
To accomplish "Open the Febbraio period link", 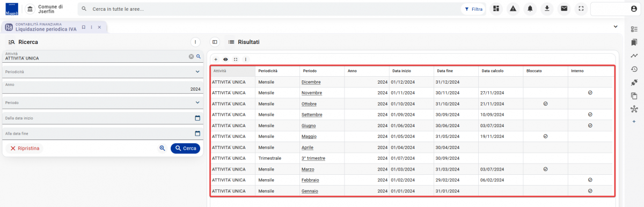I will point(310,180).
